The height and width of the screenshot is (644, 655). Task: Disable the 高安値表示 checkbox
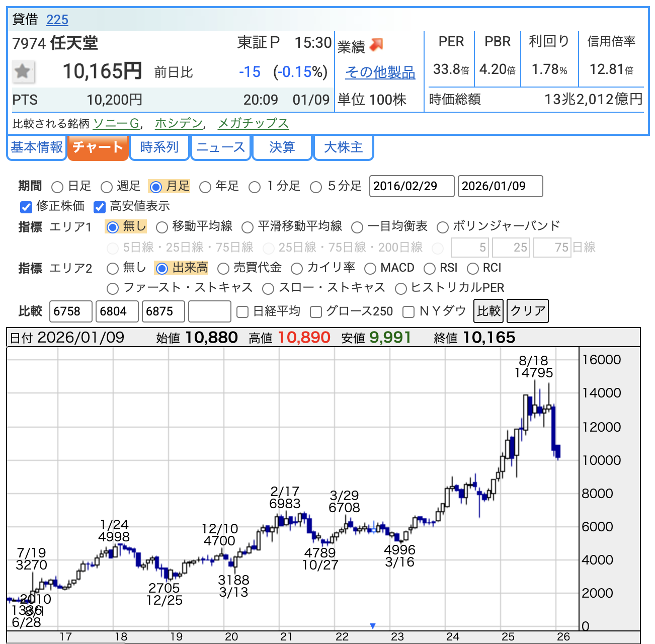tap(100, 207)
